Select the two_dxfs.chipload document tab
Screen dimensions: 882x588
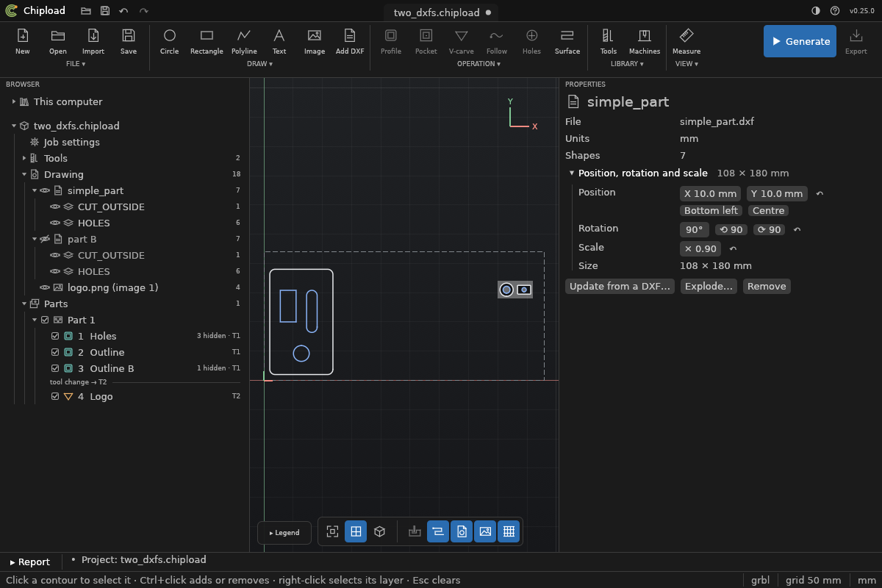tap(441, 12)
